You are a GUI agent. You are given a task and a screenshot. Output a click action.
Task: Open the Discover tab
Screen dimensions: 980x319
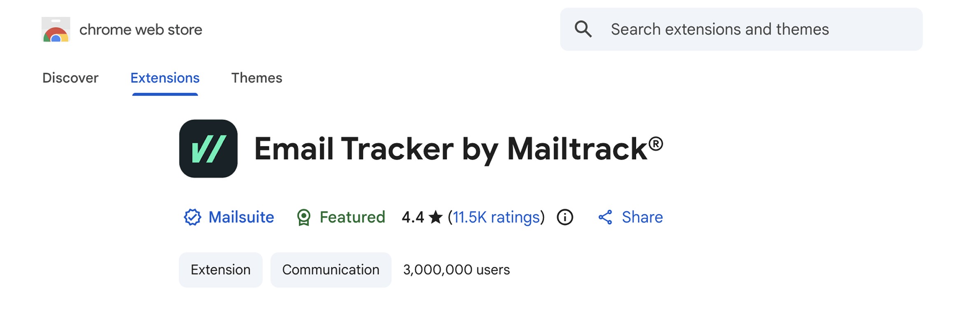(70, 78)
